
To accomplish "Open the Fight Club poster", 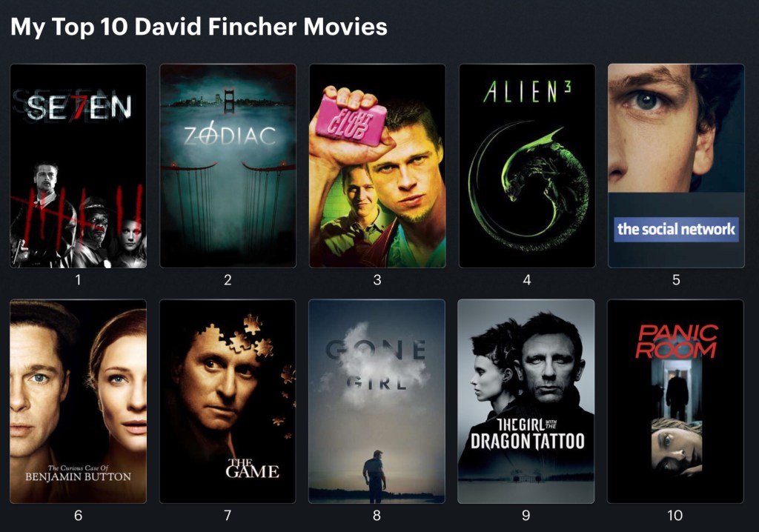I will coord(377,166).
